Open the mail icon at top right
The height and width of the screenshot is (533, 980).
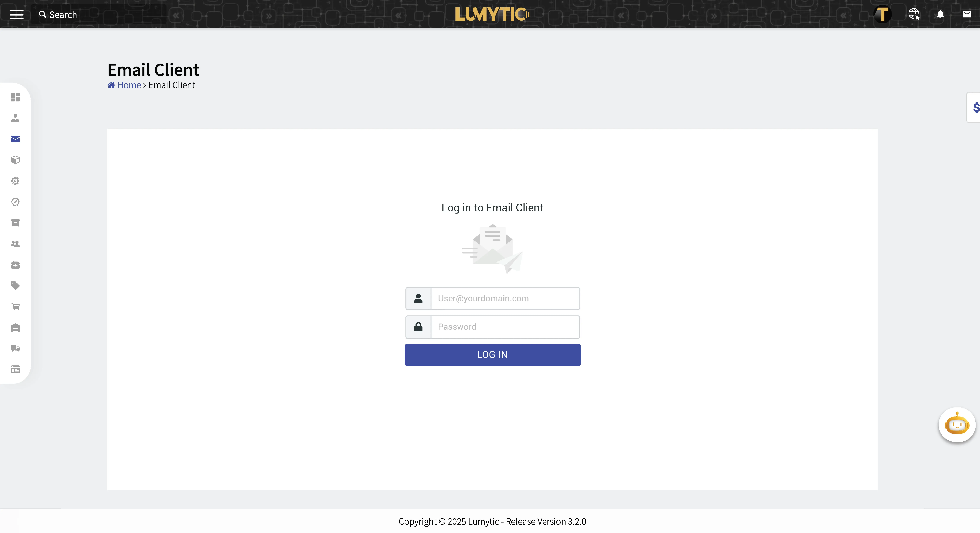coord(967,14)
